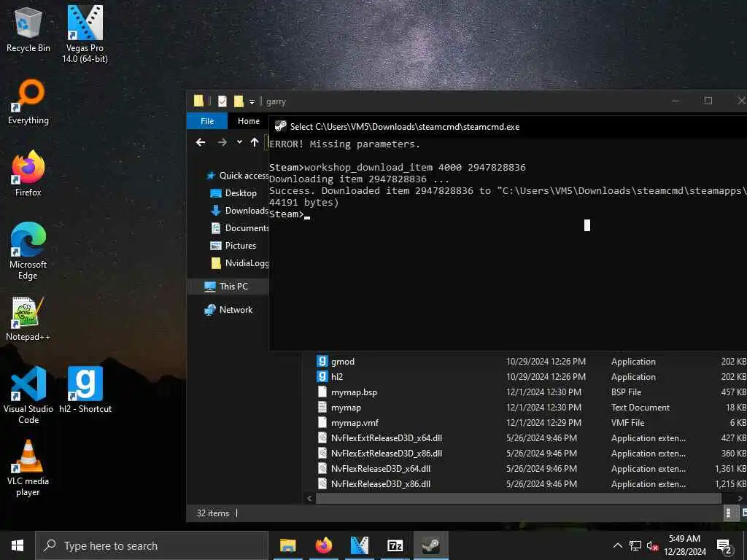Click horizontal scrollbar in Explorer file list
Image resolution: width=747 pixels, height=560 pixels.
pos(519,498)
